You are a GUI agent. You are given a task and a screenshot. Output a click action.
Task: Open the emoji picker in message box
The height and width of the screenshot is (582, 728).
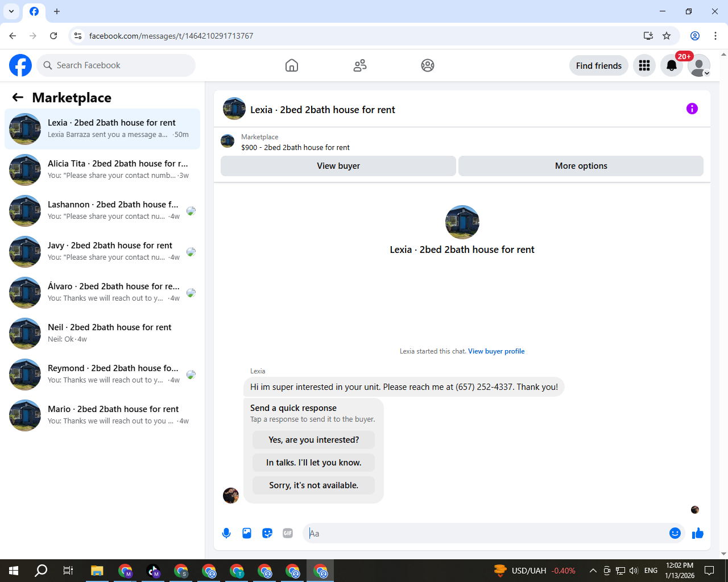point(675,533)
